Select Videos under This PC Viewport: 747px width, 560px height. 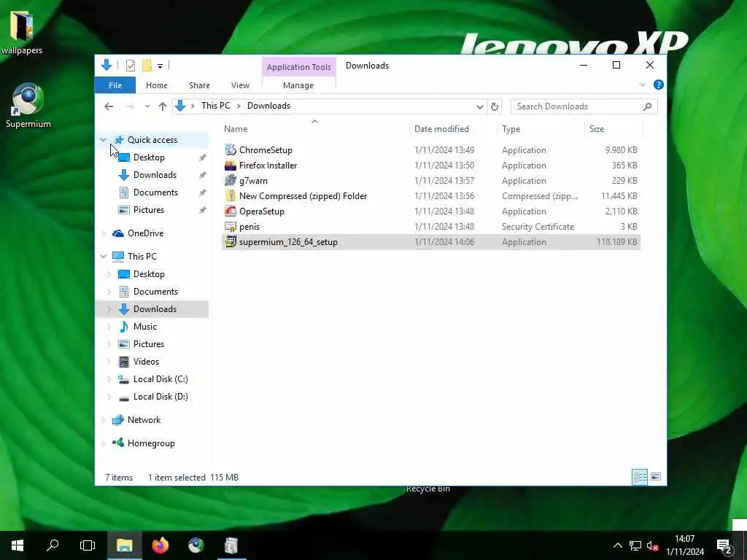(146, 362)
